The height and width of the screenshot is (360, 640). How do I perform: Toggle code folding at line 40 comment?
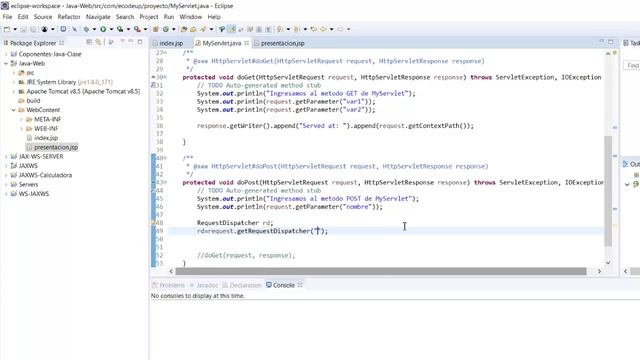tap(165, 158)
